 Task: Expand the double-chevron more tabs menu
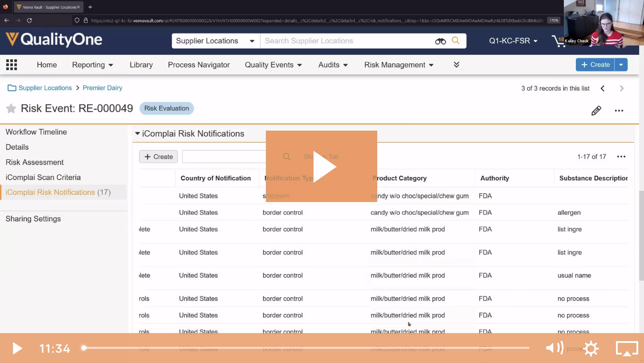(x=457, y=65)
